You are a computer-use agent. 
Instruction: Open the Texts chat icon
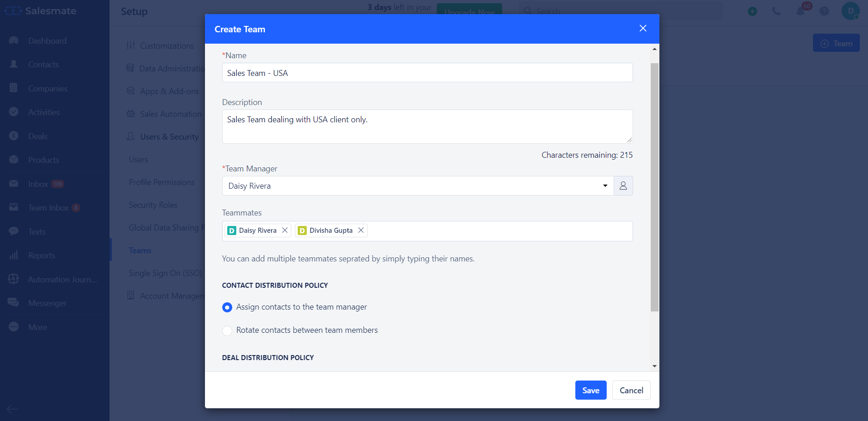(14, 231)
